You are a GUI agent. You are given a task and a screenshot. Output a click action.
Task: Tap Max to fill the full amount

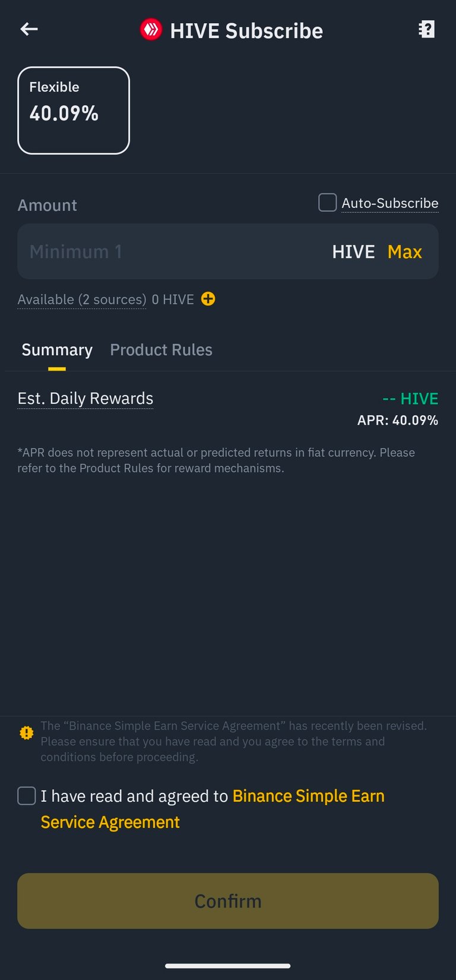pos(405,252)
